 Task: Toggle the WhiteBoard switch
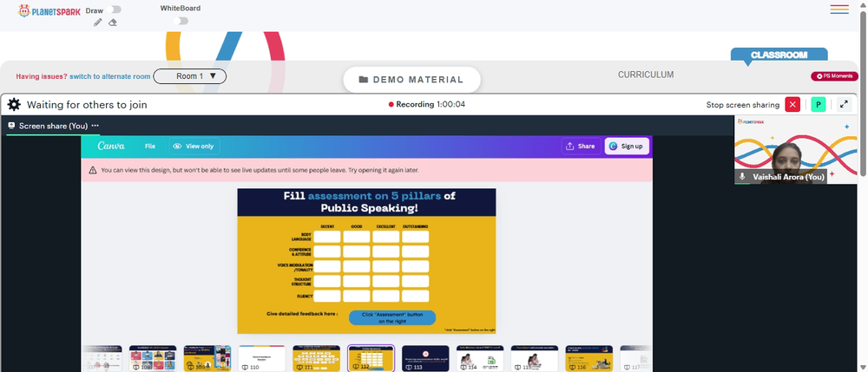pyautogui.click(x=181, y=21)
